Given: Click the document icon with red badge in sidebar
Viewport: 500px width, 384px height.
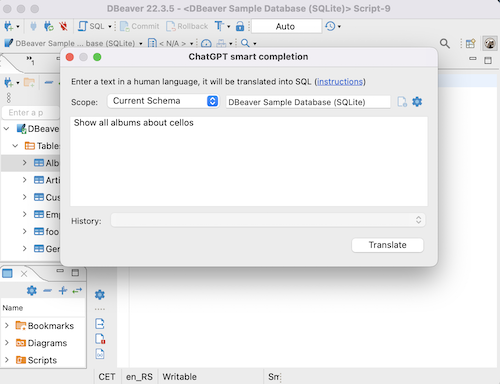Looking at the screenshot, I should tap(100, 339).
